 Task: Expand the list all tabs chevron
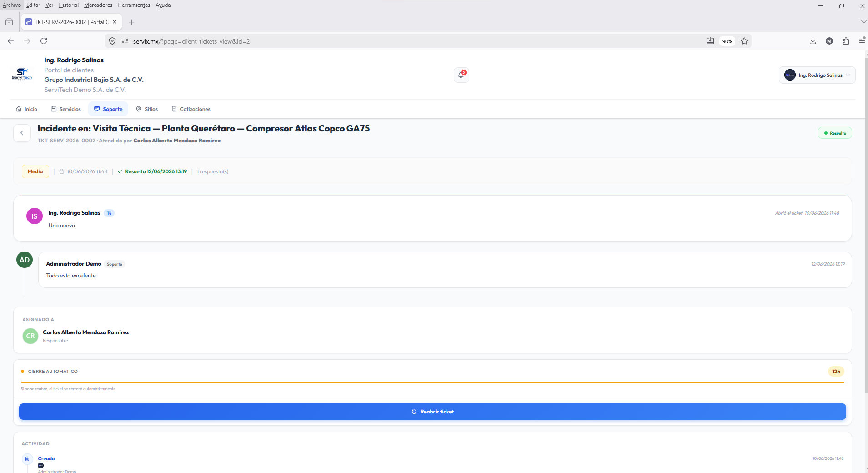pos(863,22)
